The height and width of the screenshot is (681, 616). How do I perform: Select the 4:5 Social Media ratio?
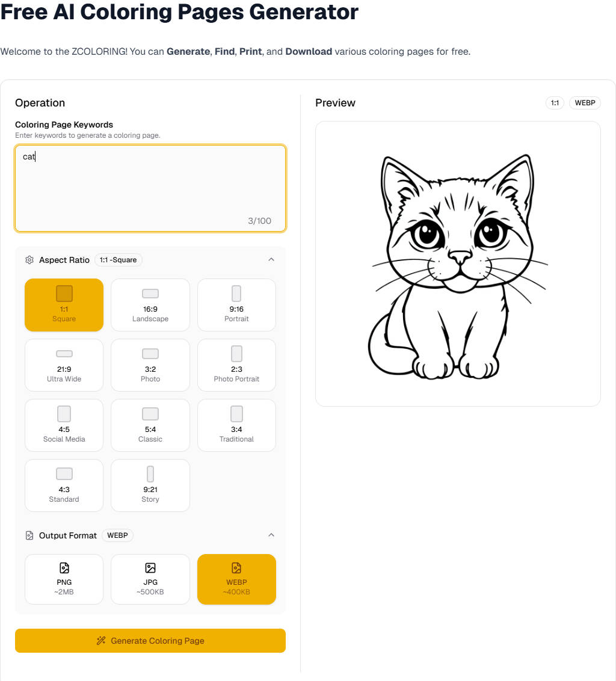point(64,425)
